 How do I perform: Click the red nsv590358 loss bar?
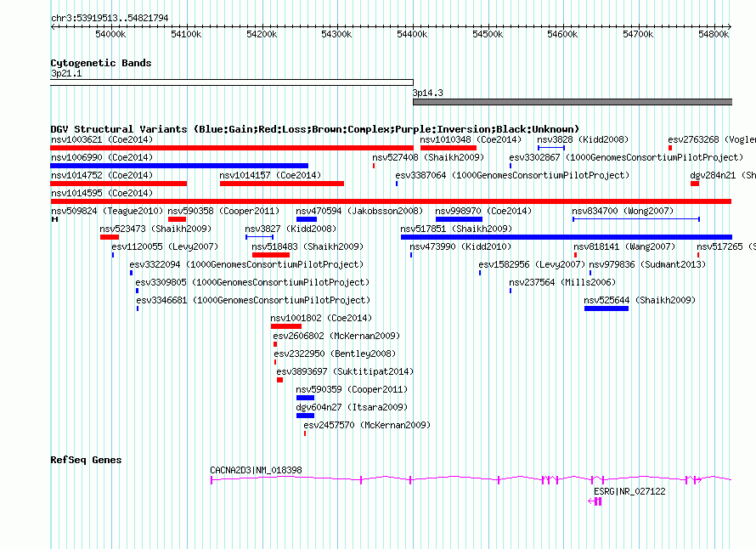(x=177, y=219)
